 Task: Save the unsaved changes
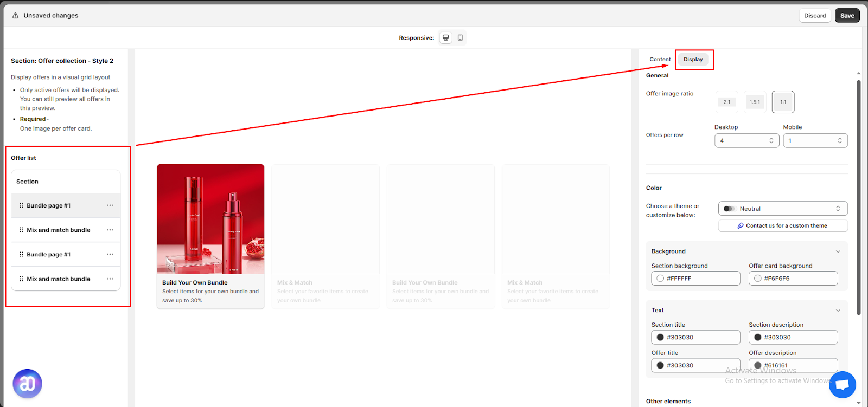(x=847, y=16)
